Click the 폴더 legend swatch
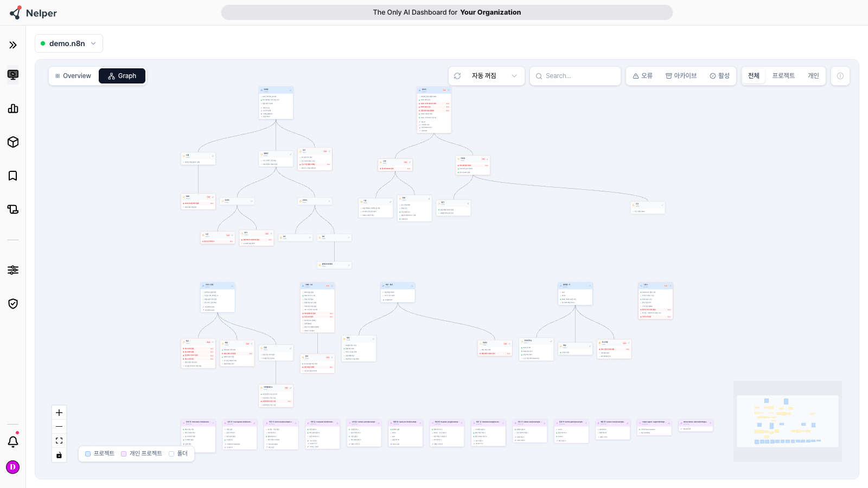The image size is (868, 488). pos(171,454)
